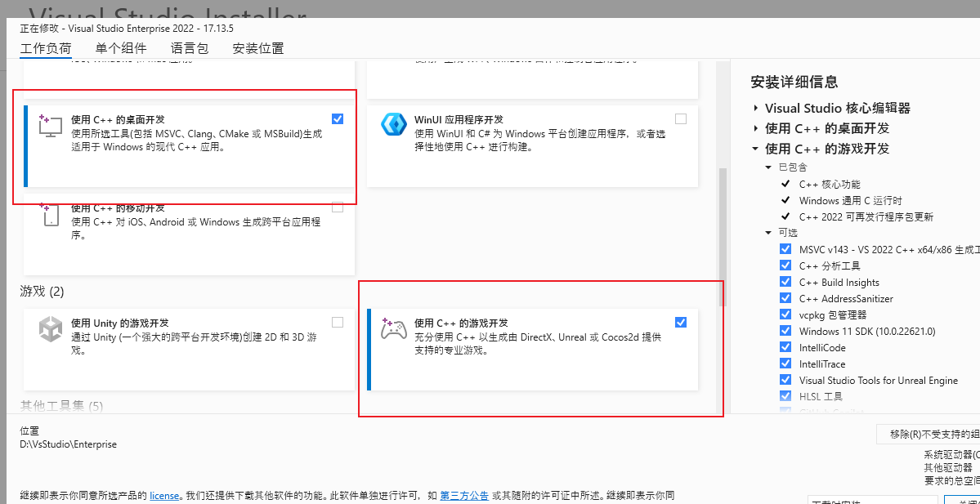Viewport: 980px width, 504px height.
Task: Open the 第三方公告 link
Action: (464, 495)
